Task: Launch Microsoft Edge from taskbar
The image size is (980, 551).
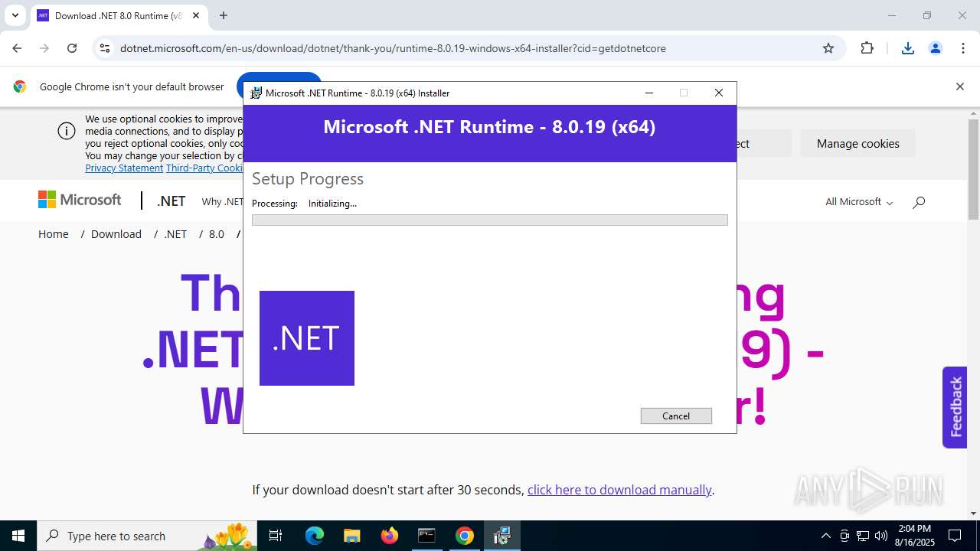Action: 315,536
